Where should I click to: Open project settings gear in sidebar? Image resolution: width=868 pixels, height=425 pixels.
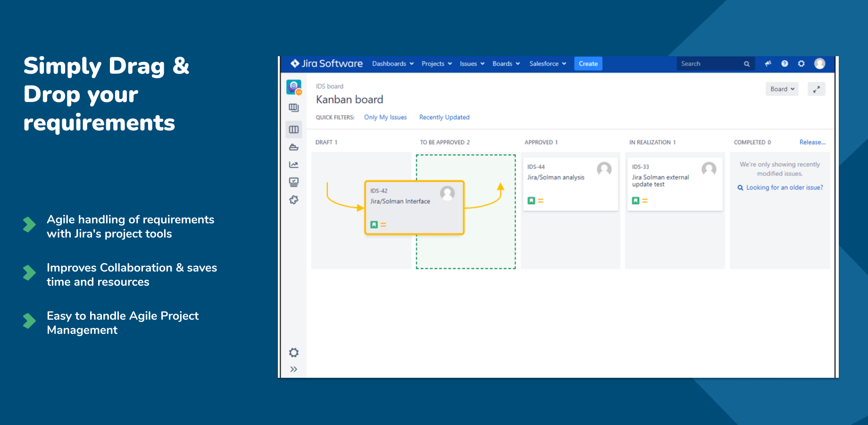click(294, 352)
